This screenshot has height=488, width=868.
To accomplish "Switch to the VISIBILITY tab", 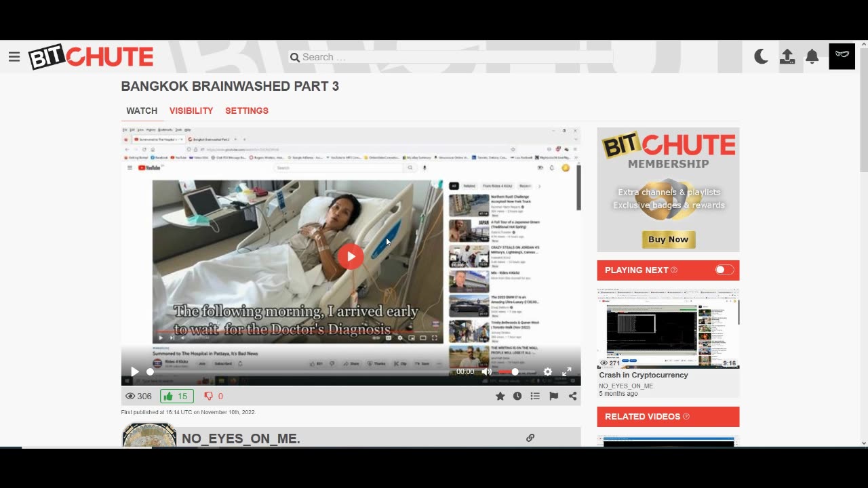I will click(191, 110).
